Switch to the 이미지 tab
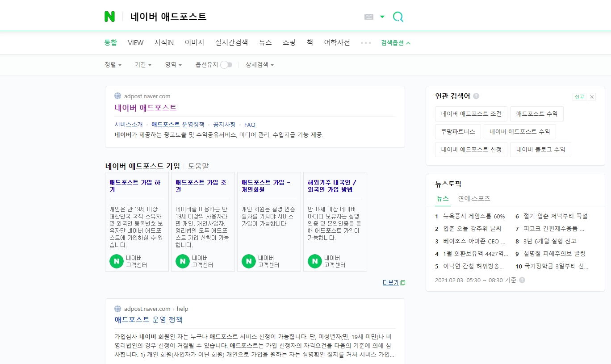 [194, 42]
